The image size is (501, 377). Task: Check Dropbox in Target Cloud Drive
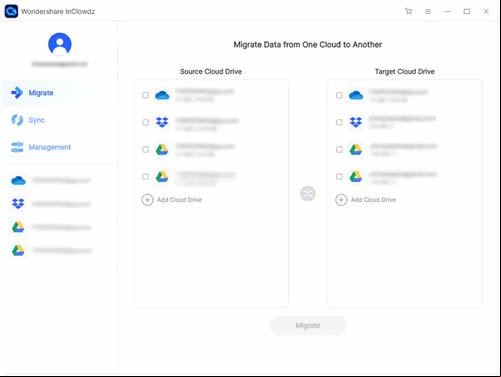(x=339, y=122)
